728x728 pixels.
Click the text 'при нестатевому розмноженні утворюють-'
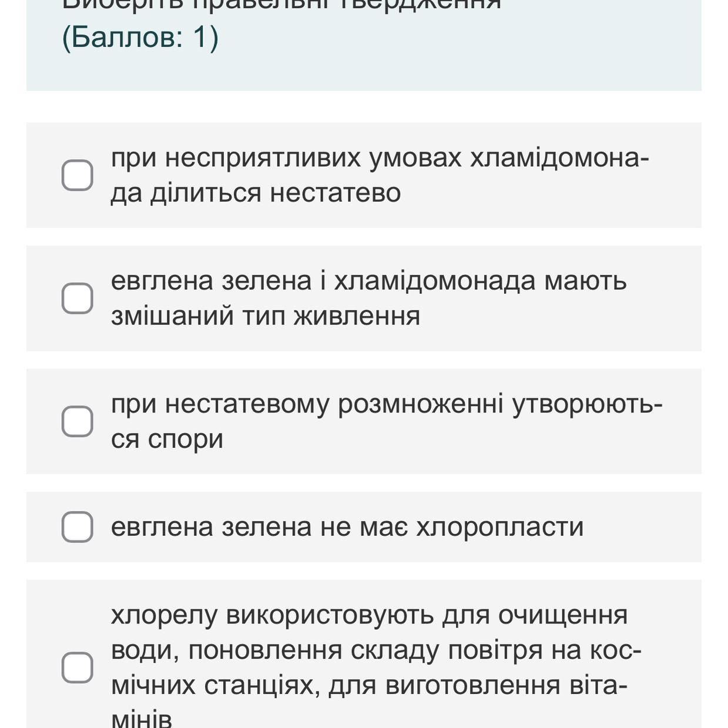tap(386, 404)
